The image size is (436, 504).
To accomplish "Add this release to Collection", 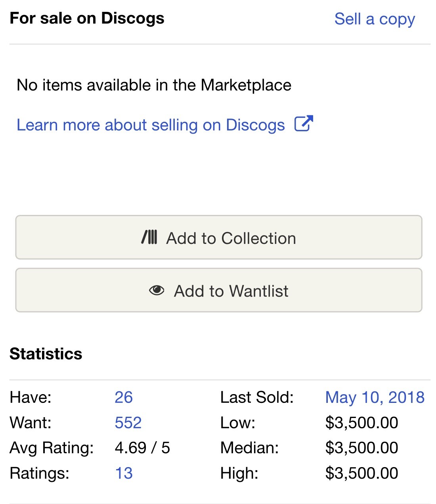I will 219,238.
